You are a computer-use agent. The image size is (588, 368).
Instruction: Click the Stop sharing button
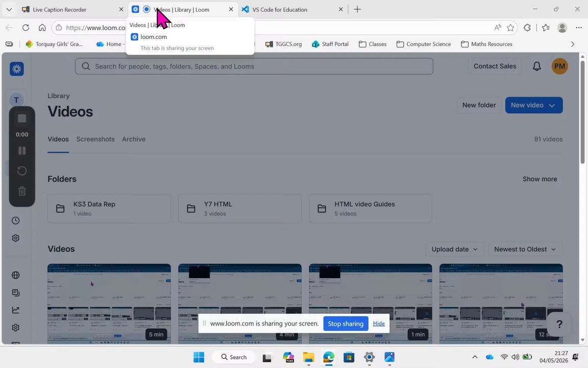(346, 324)
